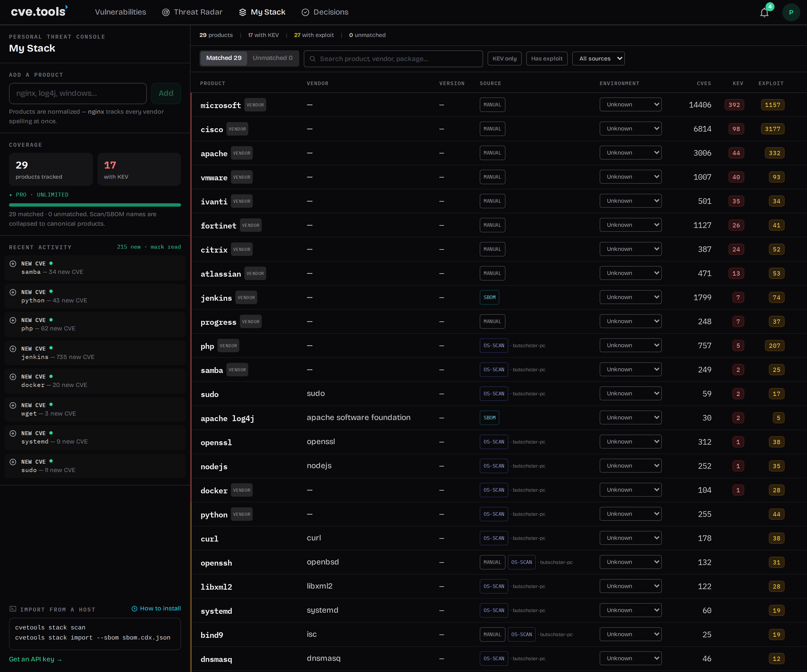Click the python — 43 new CVE entry
The height and width of the screenshot is (672, 807).
point(95,296)
